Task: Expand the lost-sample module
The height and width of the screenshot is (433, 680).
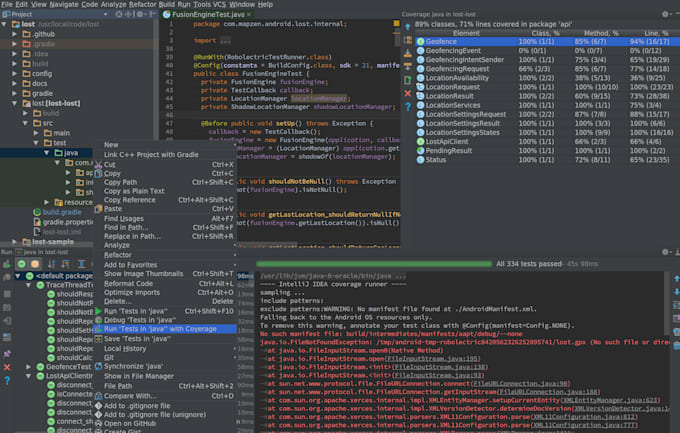Action: (15, 242)
